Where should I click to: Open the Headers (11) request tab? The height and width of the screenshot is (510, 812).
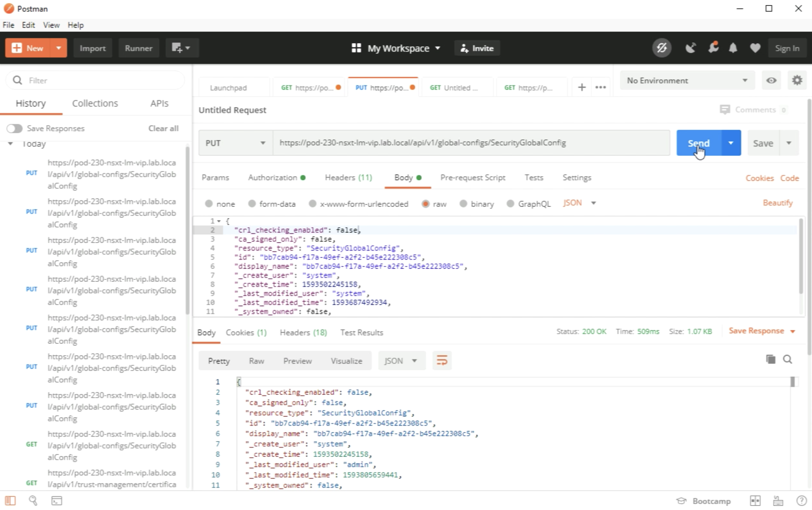pyautogui.click(x=348, y=178)
